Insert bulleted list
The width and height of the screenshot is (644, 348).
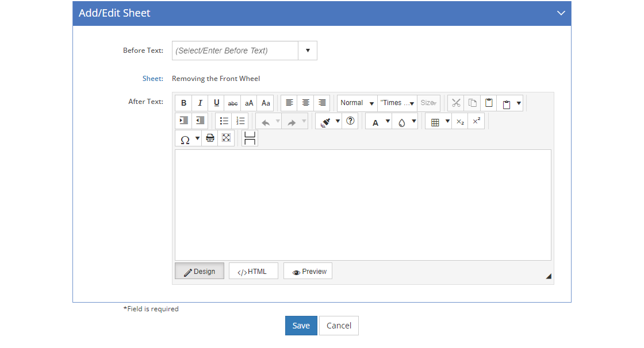coord(224,121)
